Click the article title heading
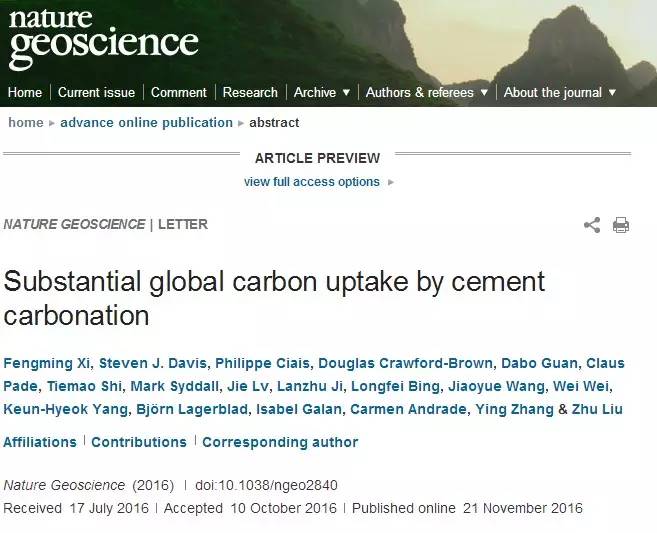657x533 pixels. (x=274, y=297)
